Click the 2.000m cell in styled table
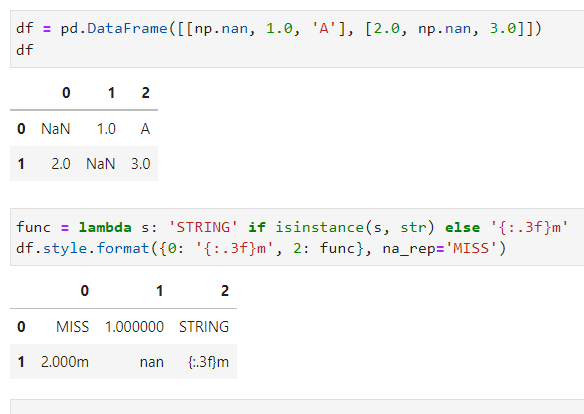584x414 pixels. (65, 362)
